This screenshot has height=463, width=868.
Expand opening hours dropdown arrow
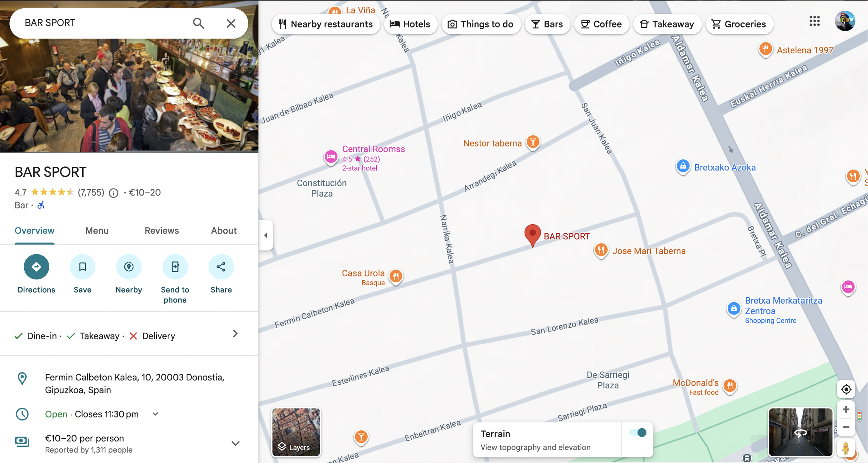(156, 414)
